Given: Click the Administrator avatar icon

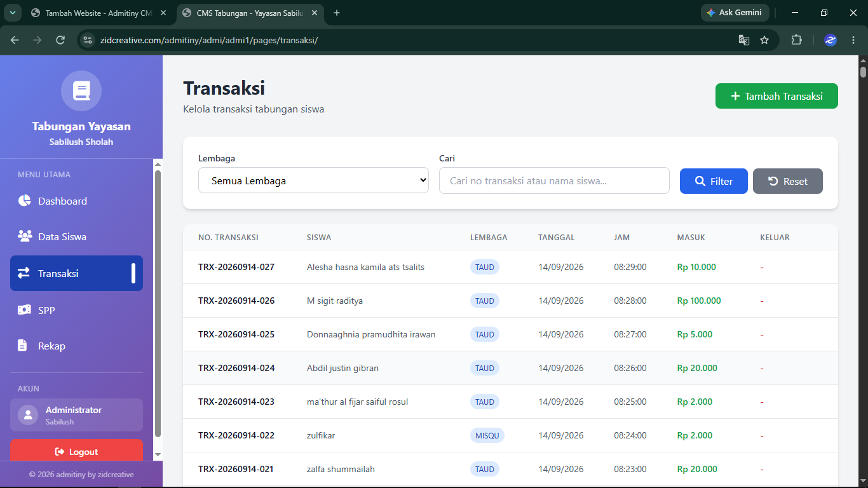Looking at the screenshot, I should click(28, 415).
